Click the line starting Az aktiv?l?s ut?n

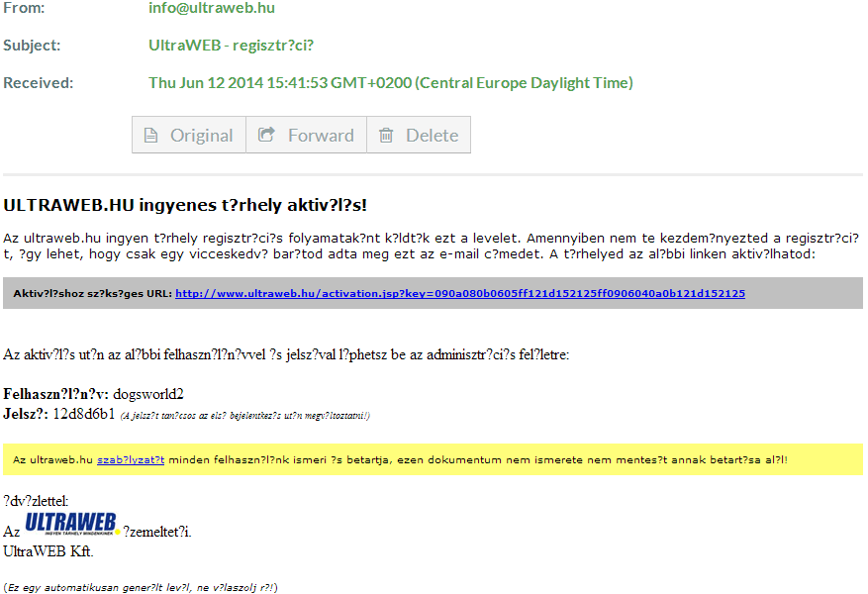point(286,354)
